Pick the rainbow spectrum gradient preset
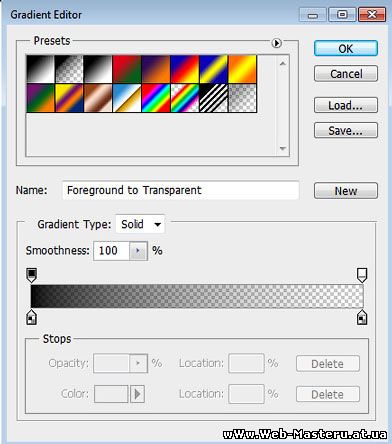The image size is (392, 444). (x=156, y=98)
